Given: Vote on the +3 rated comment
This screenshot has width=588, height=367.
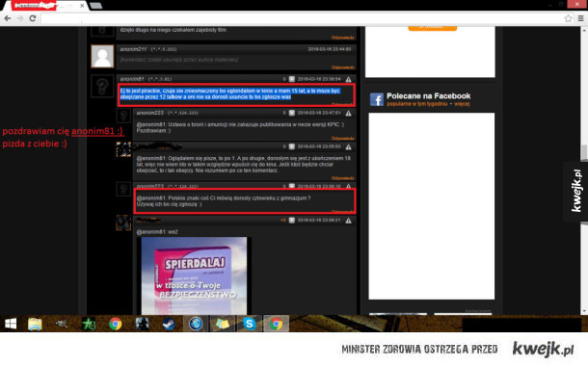Looking at the screenshot, I should click(292, 221).
